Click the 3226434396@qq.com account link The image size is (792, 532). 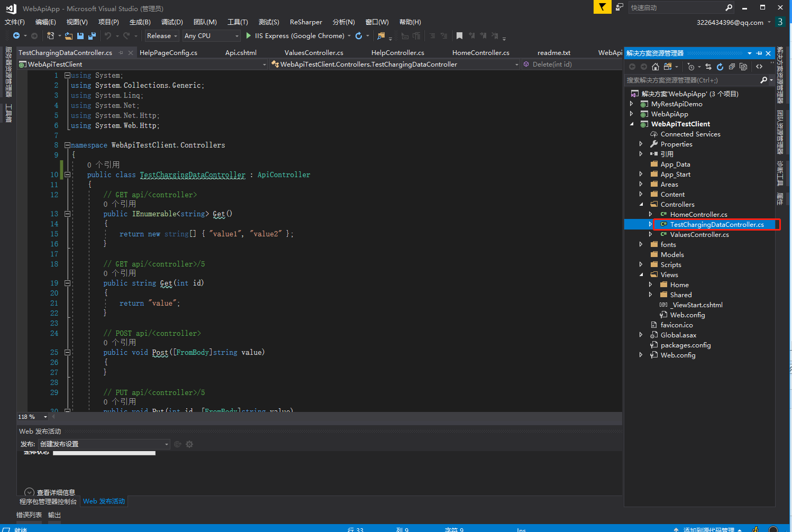(730, 22)
